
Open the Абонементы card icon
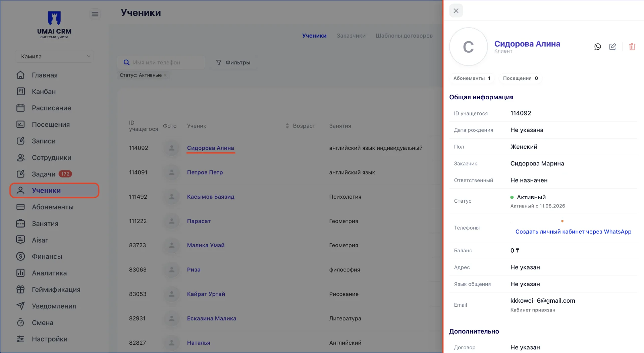pos(20,207)
